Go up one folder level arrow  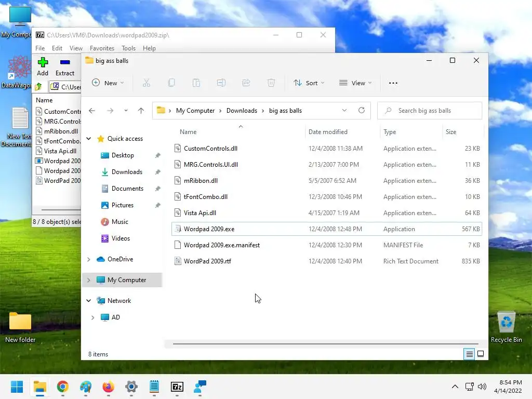point(141,111)
